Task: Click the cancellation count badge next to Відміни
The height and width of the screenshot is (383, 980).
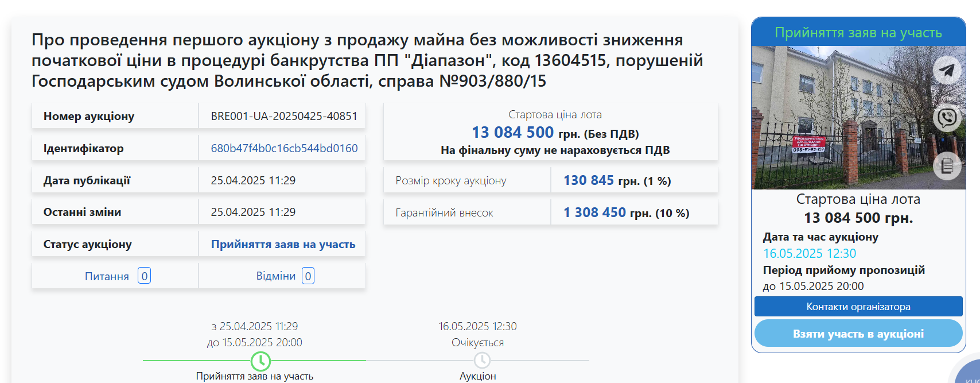Action: (308, 276)
